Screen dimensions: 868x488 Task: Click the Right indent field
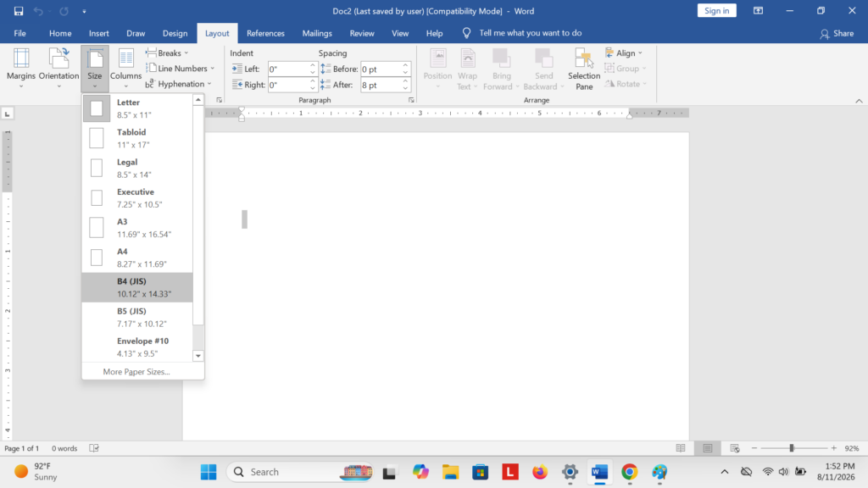click(288, 85)
